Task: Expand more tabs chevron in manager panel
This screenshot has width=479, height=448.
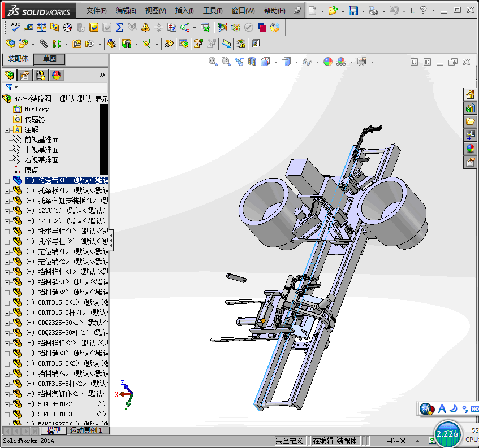Action: [x=102, y=75]
